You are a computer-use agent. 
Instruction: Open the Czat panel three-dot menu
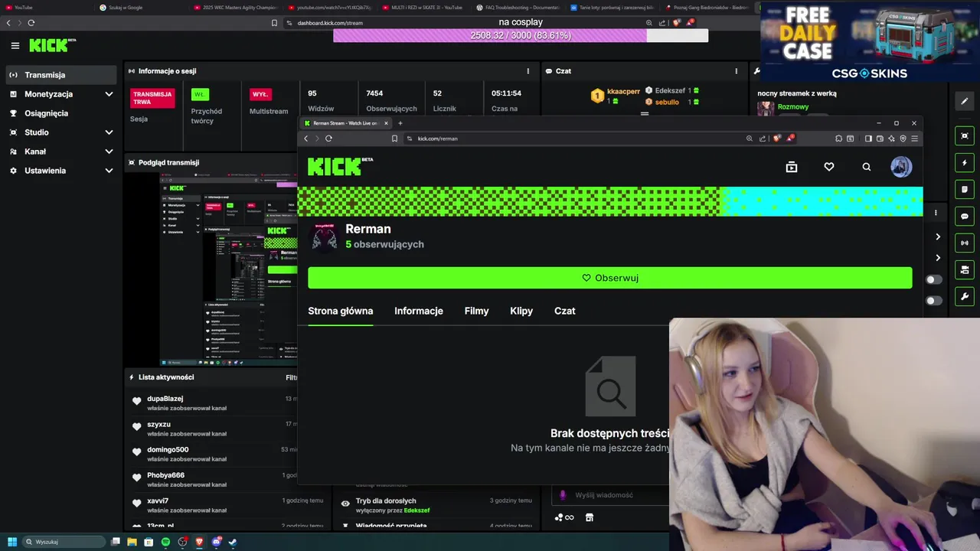pyautogui.click(x=737, y=71)
